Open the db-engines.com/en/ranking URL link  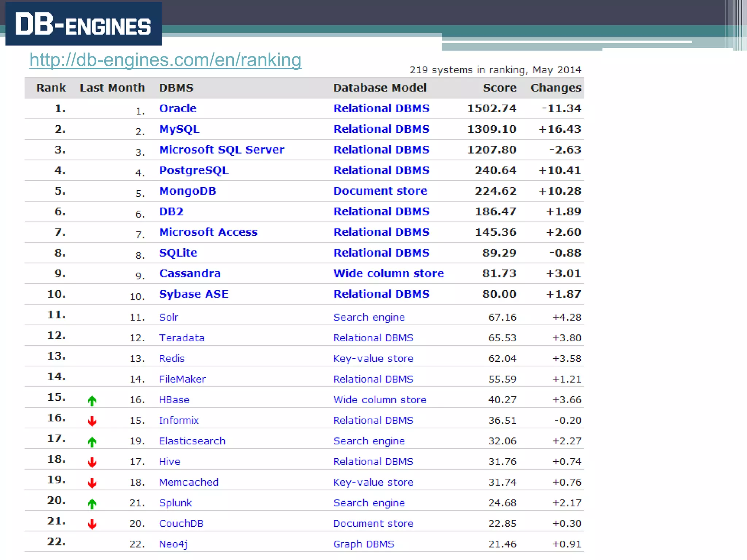click(x=166, y=60)
